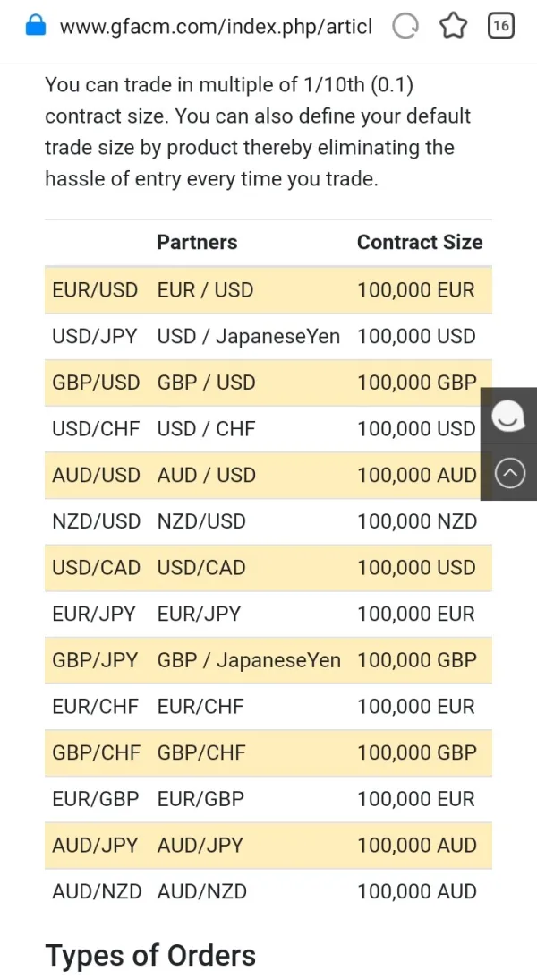537x980 pixels.
Task: Reload the page with the refresh icon
Action: (x=405, y=27)
